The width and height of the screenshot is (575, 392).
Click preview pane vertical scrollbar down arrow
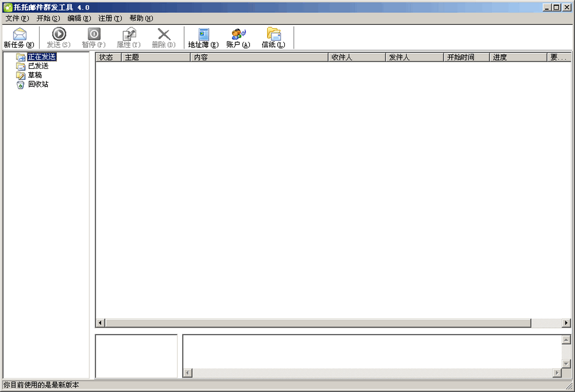coord(566,363)
